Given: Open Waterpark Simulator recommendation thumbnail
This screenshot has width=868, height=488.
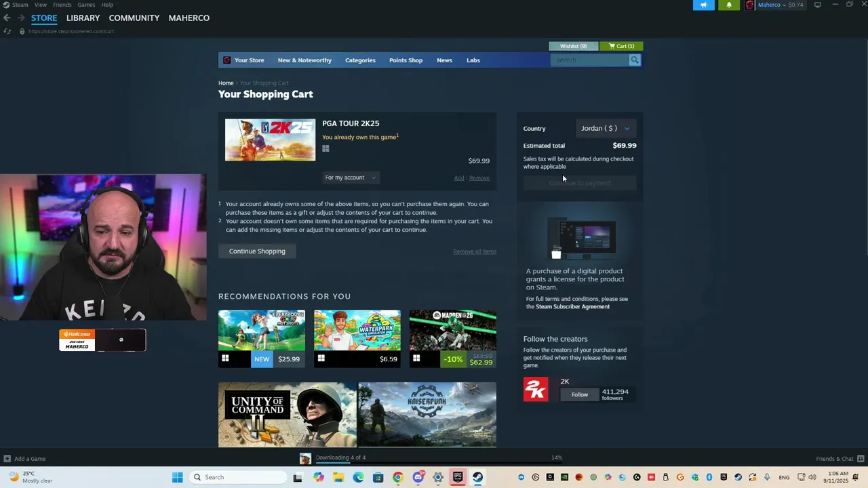Looking at the screenshot, I should pos(357,330).
